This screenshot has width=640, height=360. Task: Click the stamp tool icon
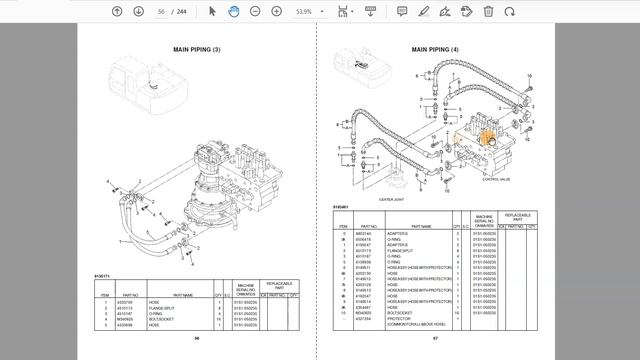[x=467, y=11]
